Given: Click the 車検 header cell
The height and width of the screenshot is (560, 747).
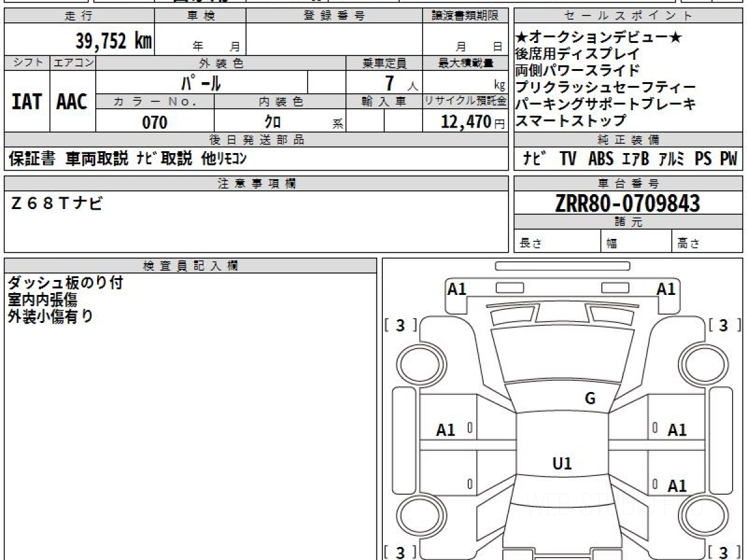Looking at the screenshot, I should click(x=200, y=16).
